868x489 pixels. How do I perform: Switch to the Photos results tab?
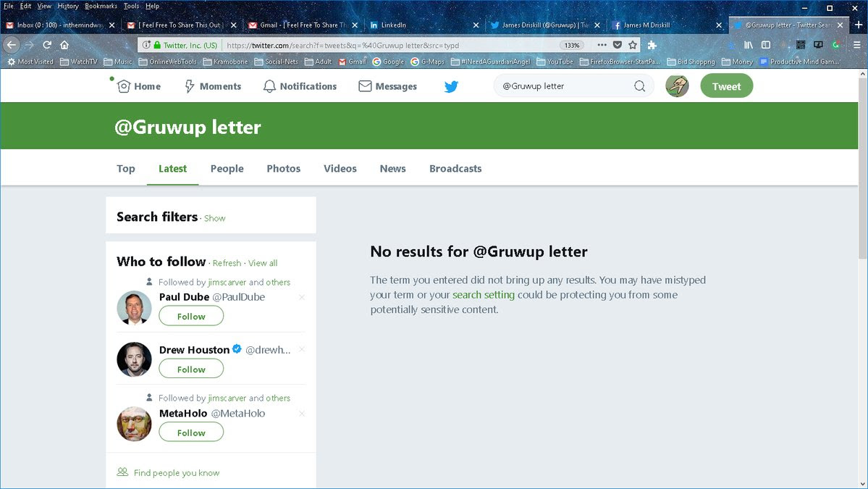pos(284,168)
